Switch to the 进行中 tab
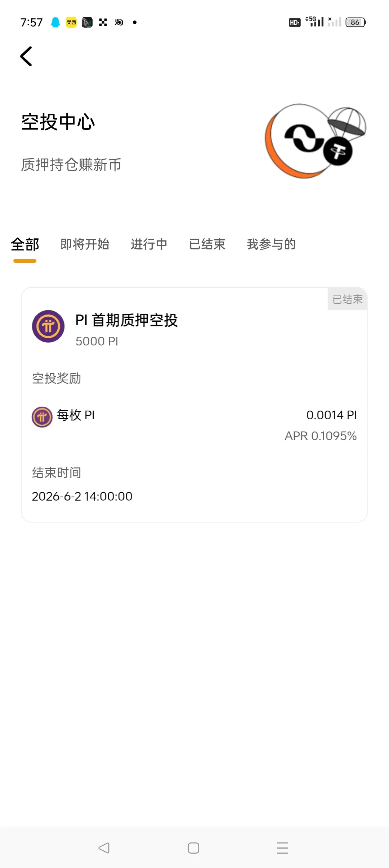Image resolution: width=389 pixels, height=868 pixels. tap(149, 244)
